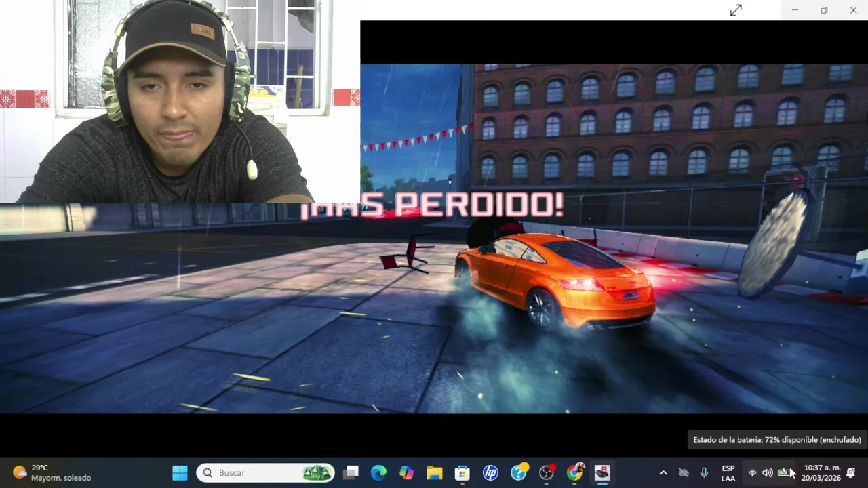Viewport: 868px width, 488px height.
Task: Expand the hidden system tray icons chevron
Action: [x=663, y=472]
